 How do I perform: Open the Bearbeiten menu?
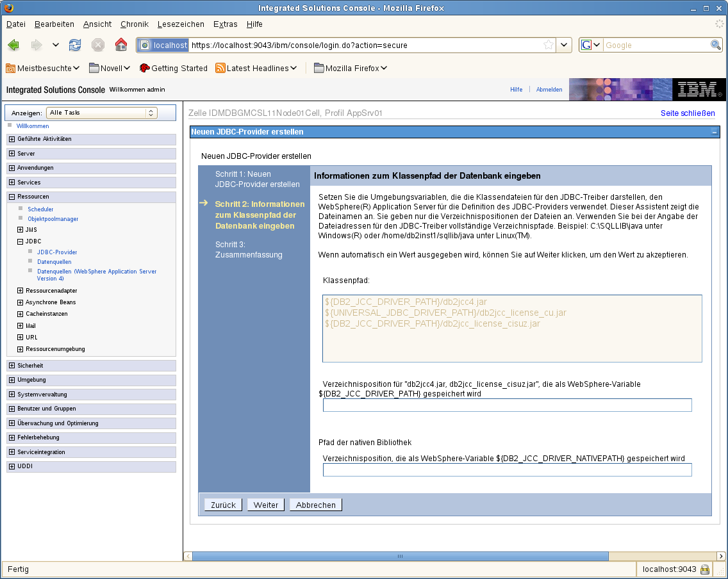click(x=54, y=24)
